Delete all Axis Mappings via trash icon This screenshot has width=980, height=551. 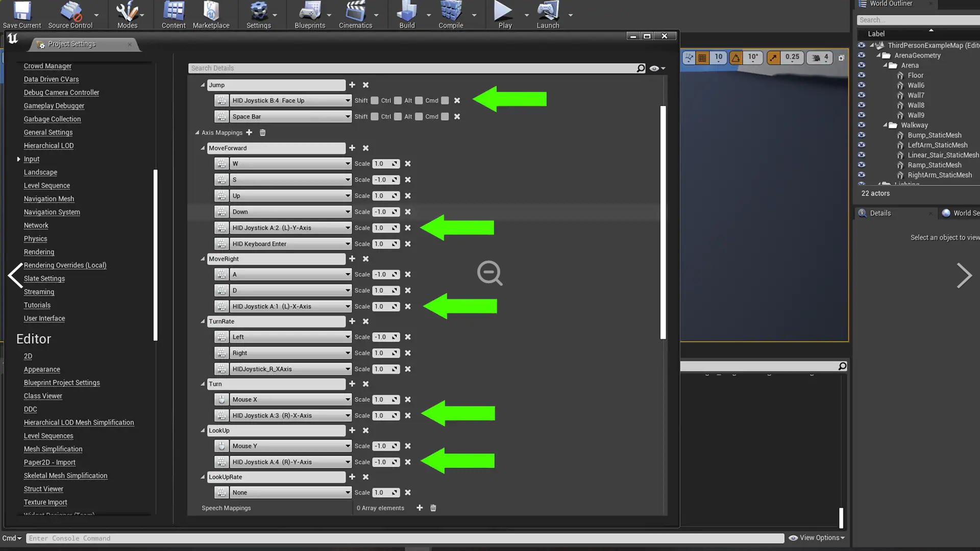tap(262, 133)
